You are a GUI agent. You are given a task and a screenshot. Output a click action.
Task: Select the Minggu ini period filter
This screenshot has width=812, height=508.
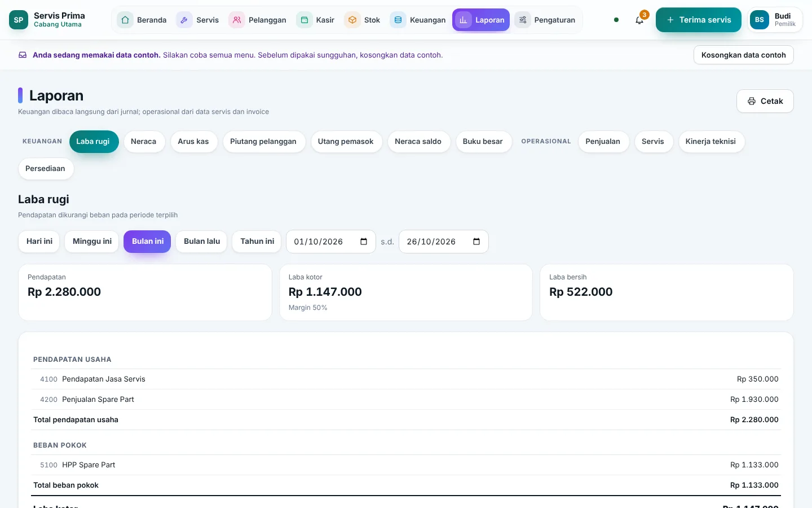(92, 242)
